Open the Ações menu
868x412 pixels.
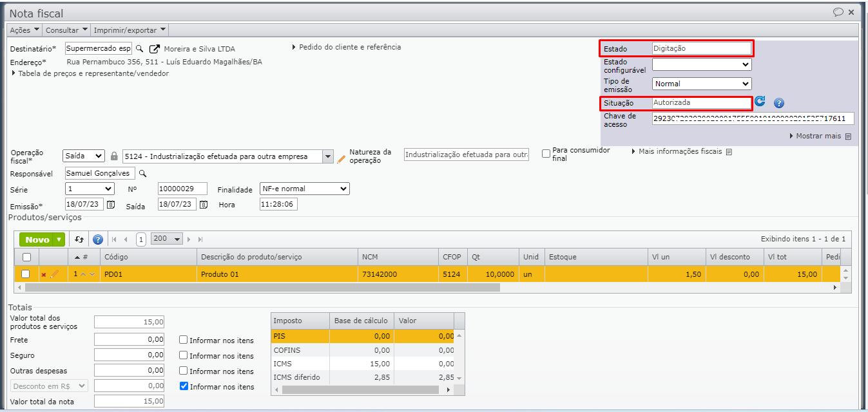tap(24, 30)
